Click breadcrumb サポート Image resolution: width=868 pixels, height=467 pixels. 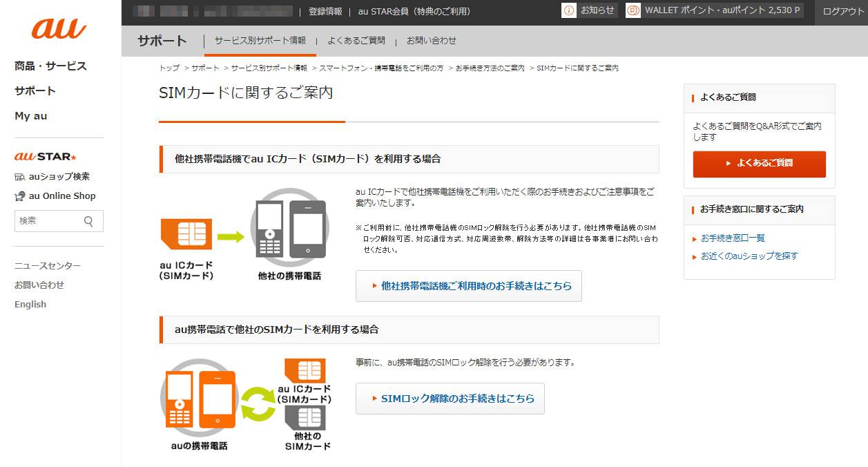point(206,68)
